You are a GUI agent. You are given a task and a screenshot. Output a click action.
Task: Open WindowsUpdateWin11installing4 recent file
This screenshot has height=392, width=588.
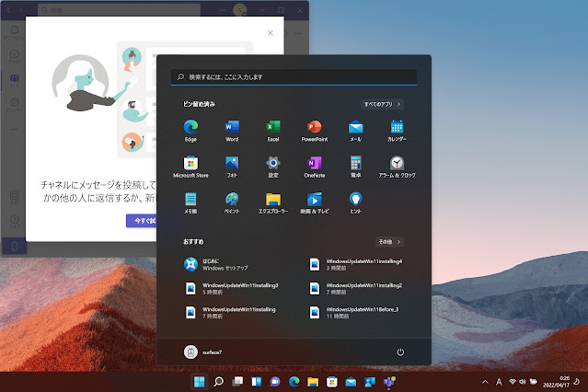356,264
